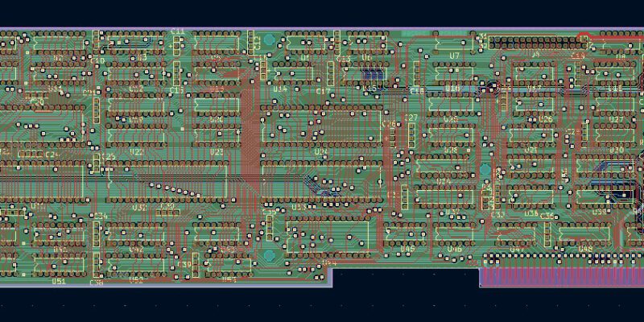The image size is (644, 322).
Task: Select the dual-row pin header at top right
Action: tap(538, 43)
